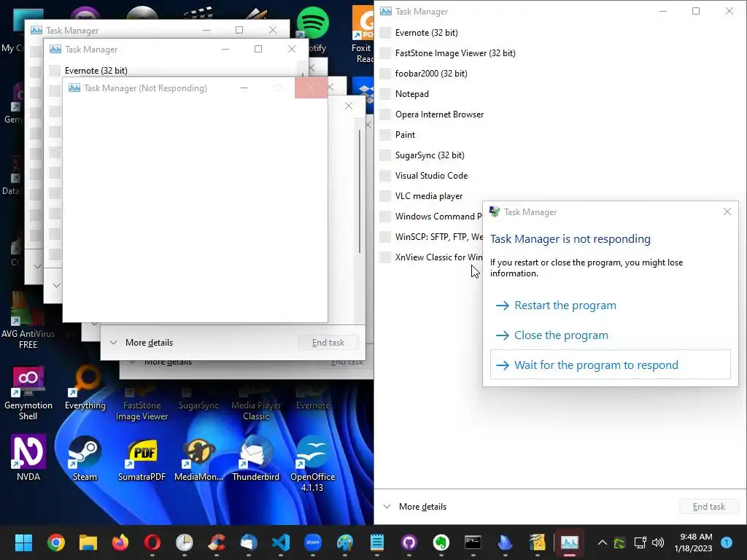Screen dimensions: 747x560
Task: Select the OpenOffice 4.1.13 desktop icon
Action: [x=312, y=464]
